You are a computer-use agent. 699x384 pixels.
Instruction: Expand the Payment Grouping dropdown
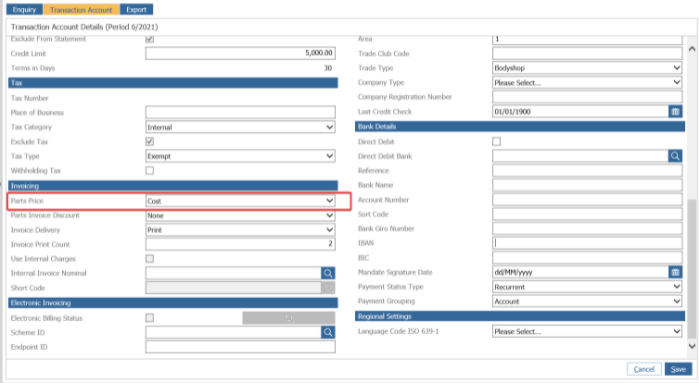pyautogui.click(x=587, y=301)
